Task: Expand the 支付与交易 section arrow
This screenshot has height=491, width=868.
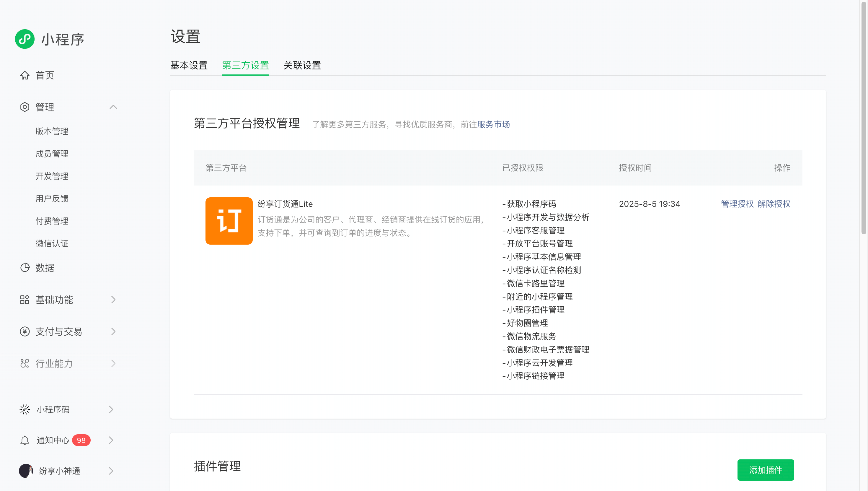Action: point(113,331)
